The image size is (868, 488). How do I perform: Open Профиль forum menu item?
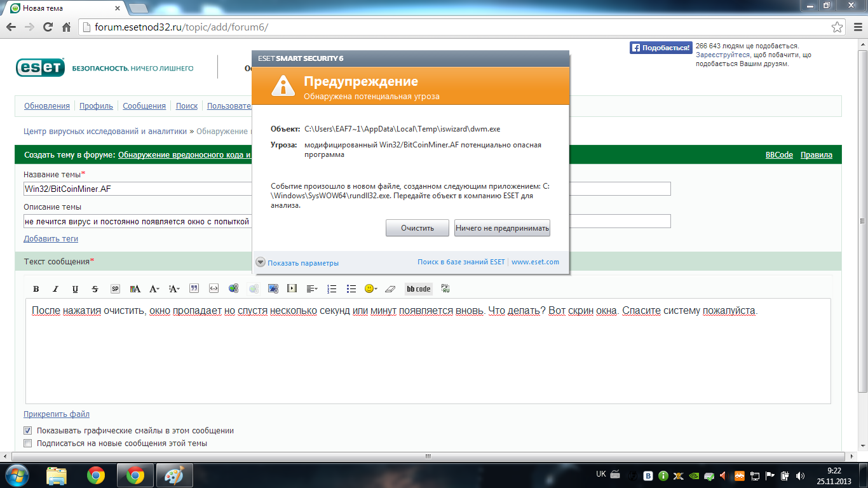[x=96, y=106]
